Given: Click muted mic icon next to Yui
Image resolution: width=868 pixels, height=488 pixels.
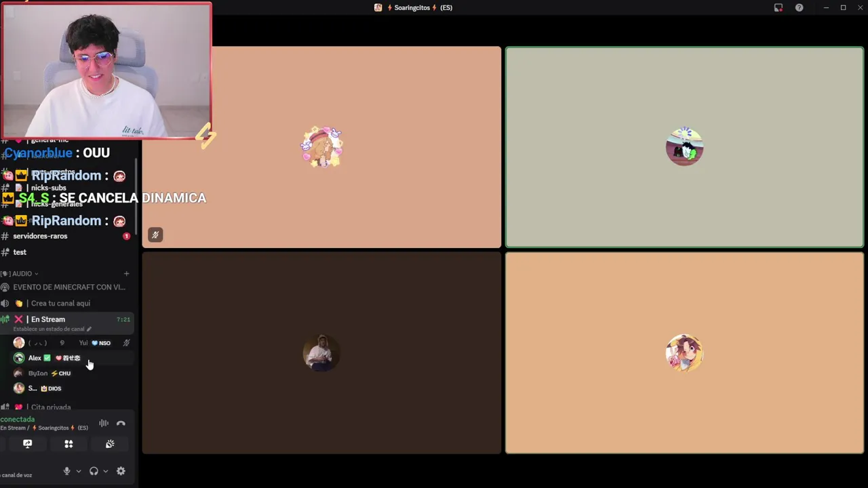Looking at the screenshot, I should click(126, 343).
